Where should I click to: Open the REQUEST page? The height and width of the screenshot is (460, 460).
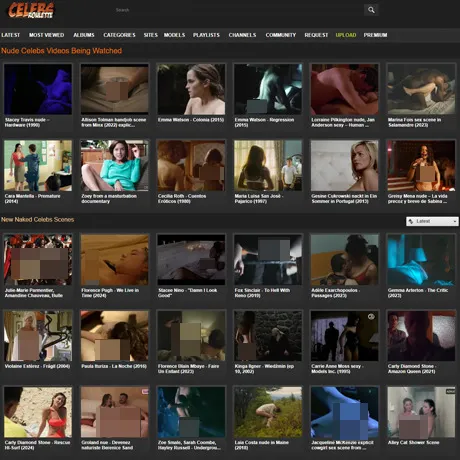(x=316, y=35)
